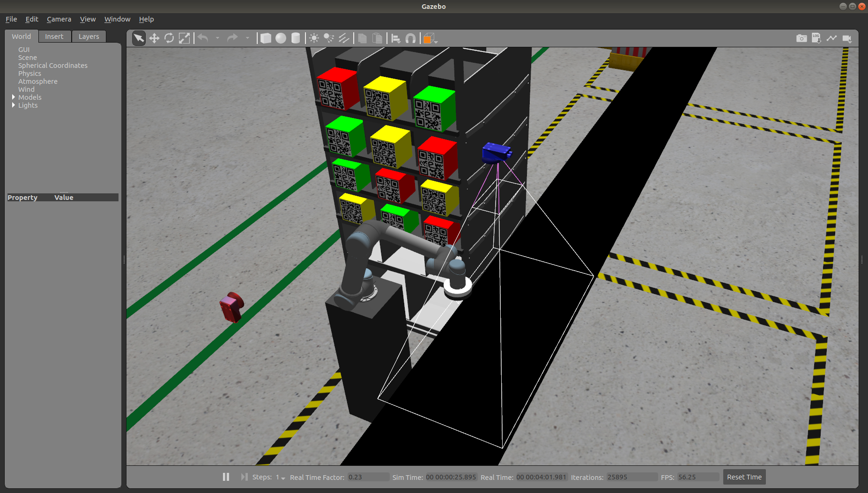Switch to the Layers tab
Viewport: 868px width, 493px height.
click(x=89, y=37)
